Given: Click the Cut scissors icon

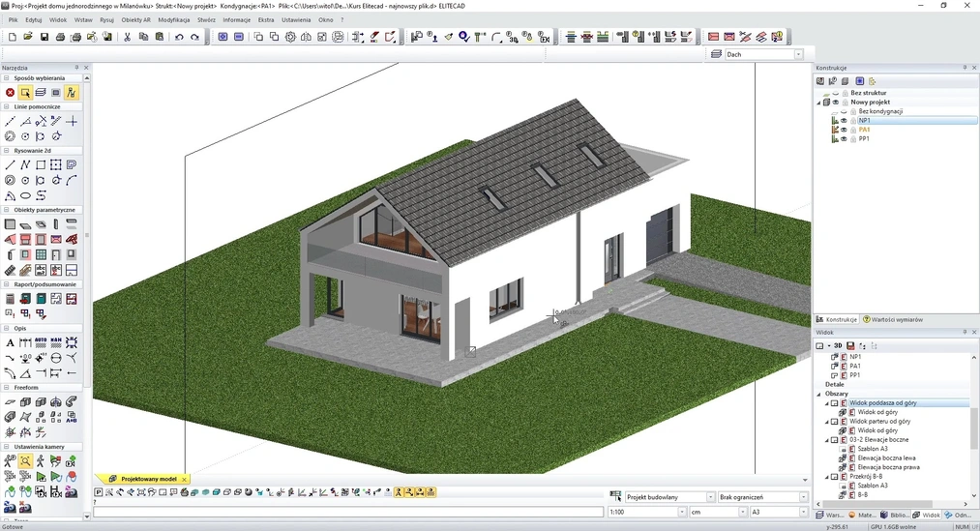Looking at the screenshot, I should pos(128,38).
